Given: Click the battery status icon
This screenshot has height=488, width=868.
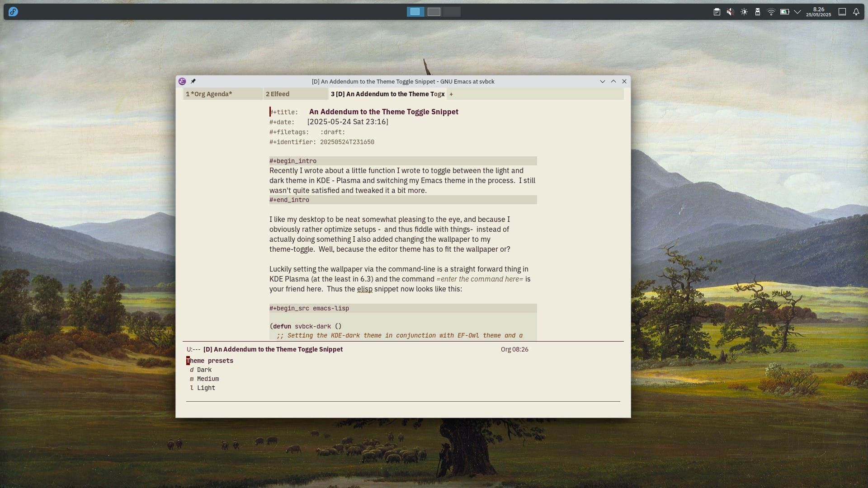Looking at the screenshot, I should click(785, 12).
